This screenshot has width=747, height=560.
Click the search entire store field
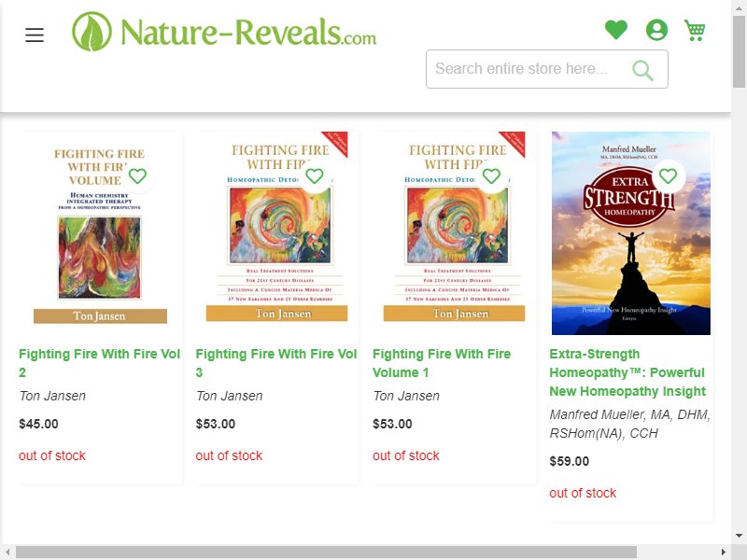pos(547,69)
